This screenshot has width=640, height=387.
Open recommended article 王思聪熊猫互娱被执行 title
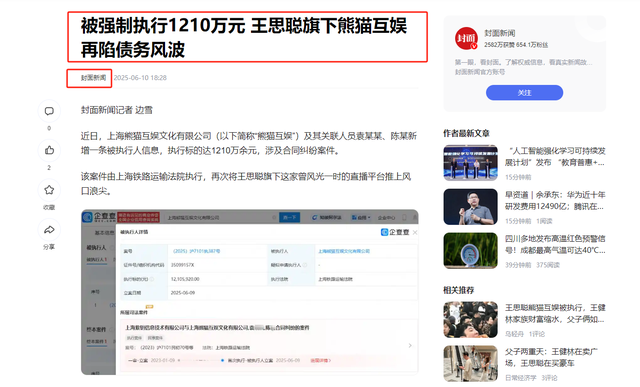click(555, 314)
